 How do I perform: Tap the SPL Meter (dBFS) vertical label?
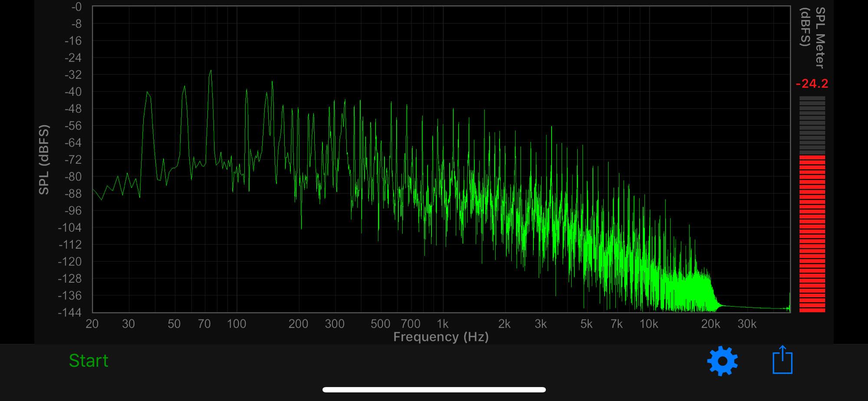coord(812,37)
